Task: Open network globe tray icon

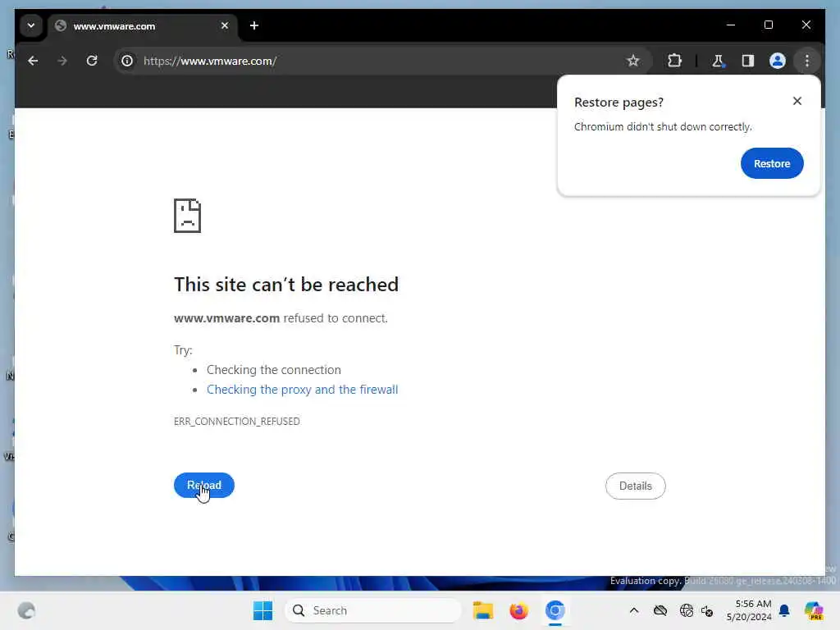Action: pyautogui.click(x=687, y=610)
